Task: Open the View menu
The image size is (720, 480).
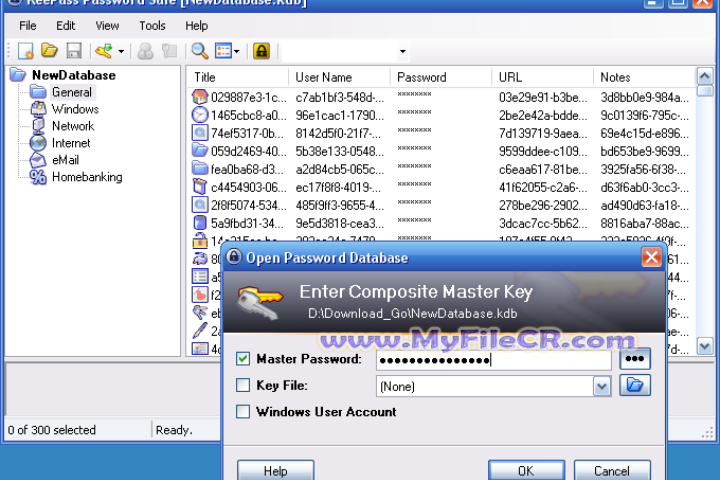Action: point(107,26)
